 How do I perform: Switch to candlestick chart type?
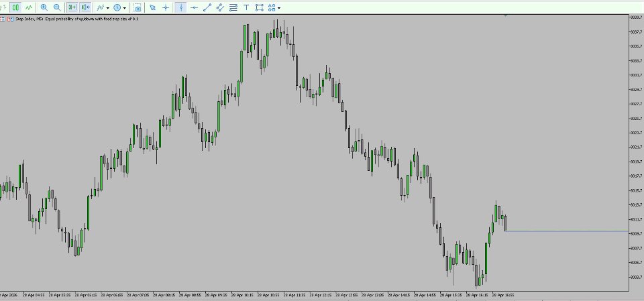tap(15, 7)
